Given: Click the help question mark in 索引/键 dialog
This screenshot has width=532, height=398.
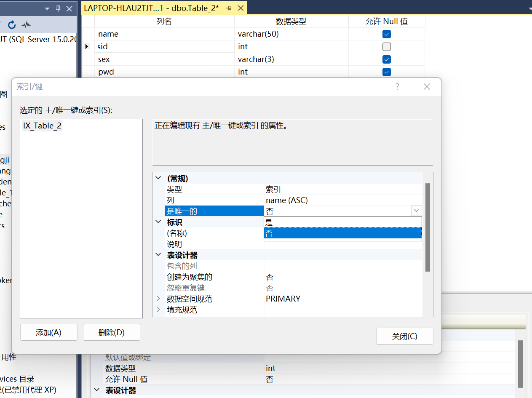Looking at the screenshot, I should point(397,87).
